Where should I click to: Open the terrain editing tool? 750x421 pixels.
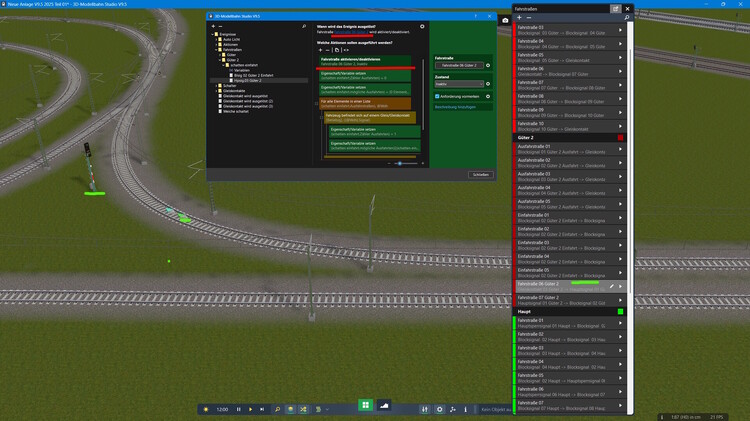tap(384, 405)
